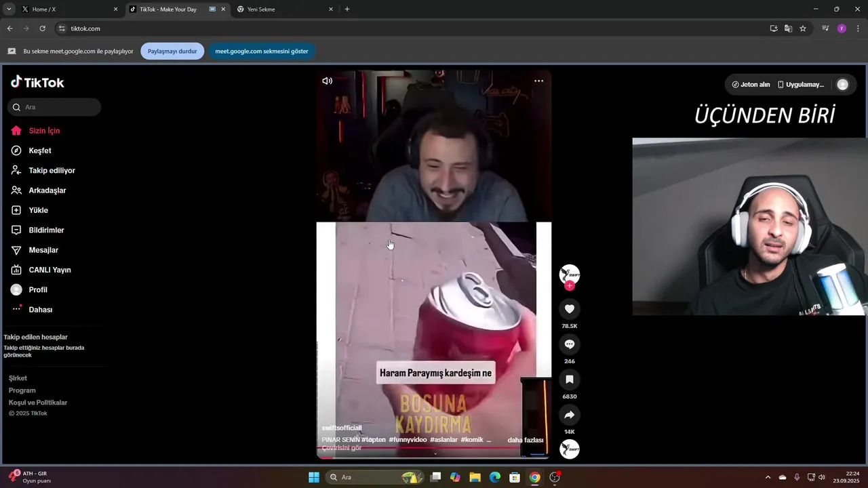Image resolution: width=868 pixels, height=488 pixels.
Task: Open the tab search dropdown arrow
Action: point(9,9)
